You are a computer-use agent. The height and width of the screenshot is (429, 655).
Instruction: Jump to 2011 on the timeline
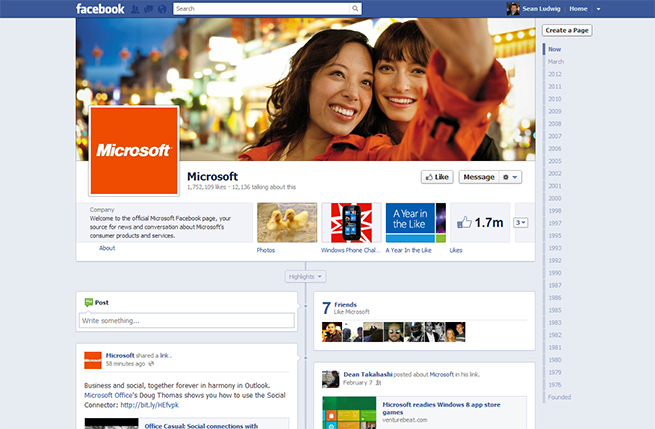[555, 86]
